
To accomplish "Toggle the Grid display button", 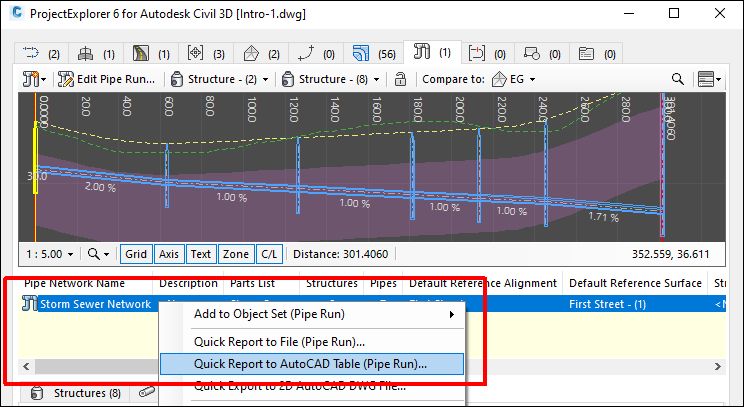I will (136, 254).
